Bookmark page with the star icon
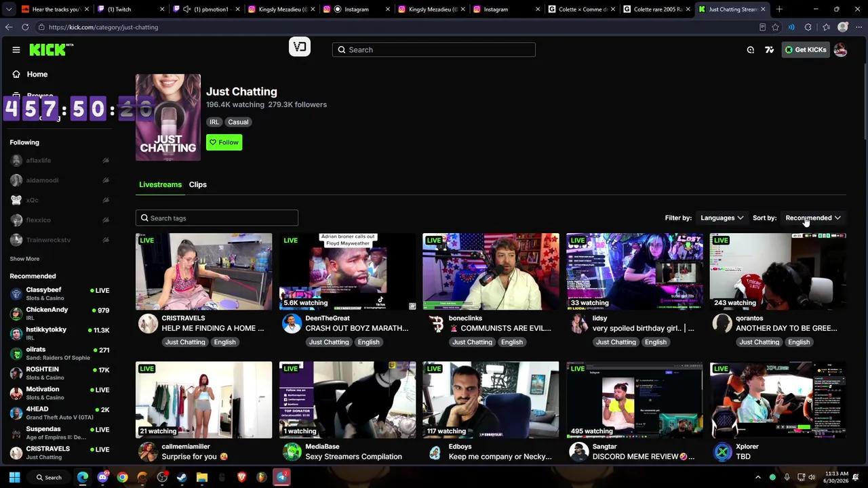The image size is (868, 488). (x=775, y=27)
